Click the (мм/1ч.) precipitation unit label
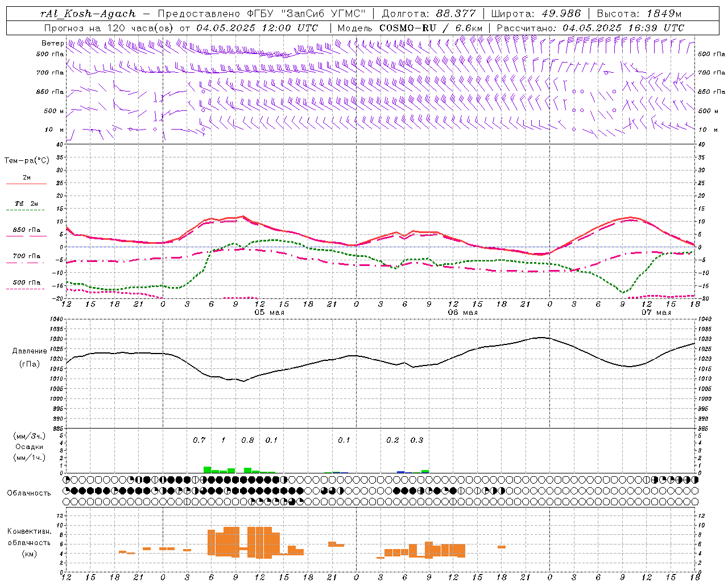 [30, 458]
